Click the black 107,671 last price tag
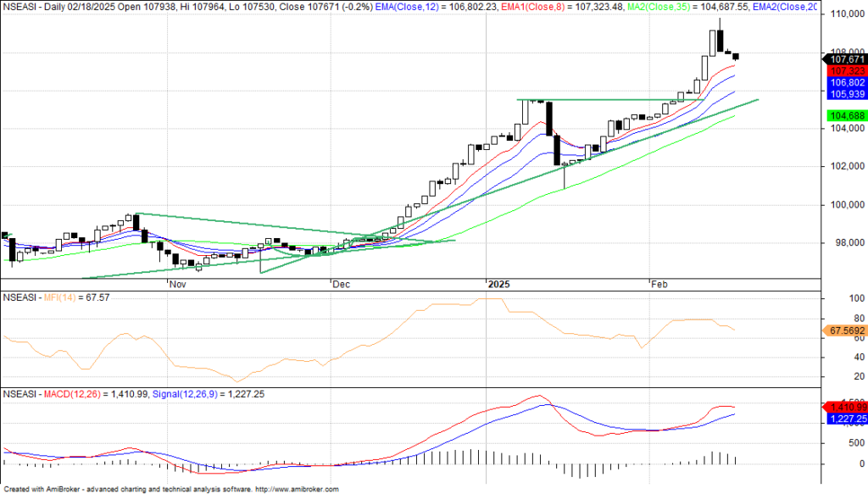The height and width of the screenshot is (494, 868). [x=847, y=59]
